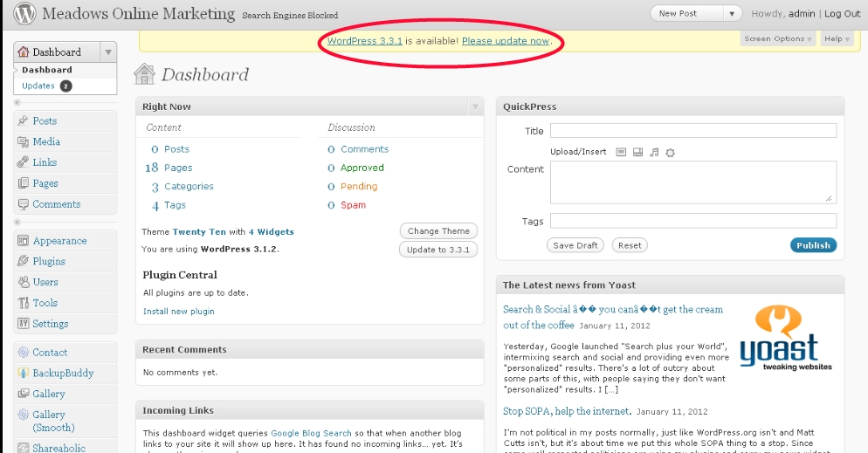Click the Users icon in sidebar

pyautogui.click(x=23, y=282)
